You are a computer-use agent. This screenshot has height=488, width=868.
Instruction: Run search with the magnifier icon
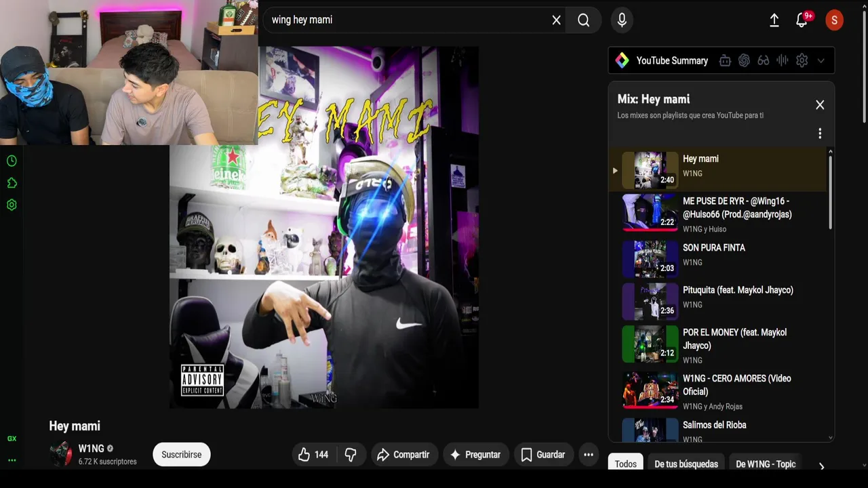click(584, 20)
